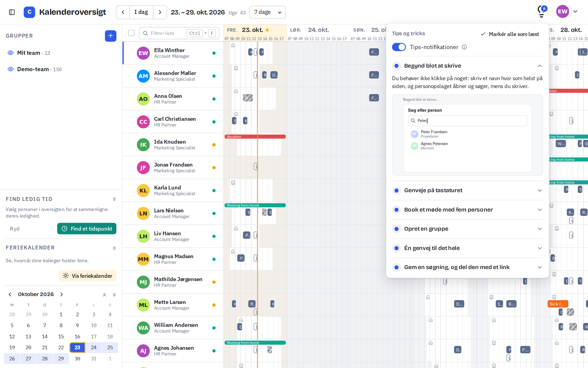Select 30 in the October mini calendar

click(x=77, y=358)
